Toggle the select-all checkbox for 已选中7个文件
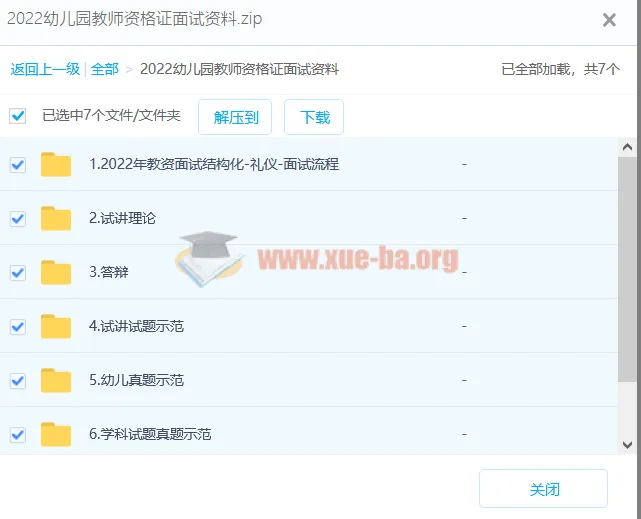Screen dimensions: 641x519 [x=17, y=116]
